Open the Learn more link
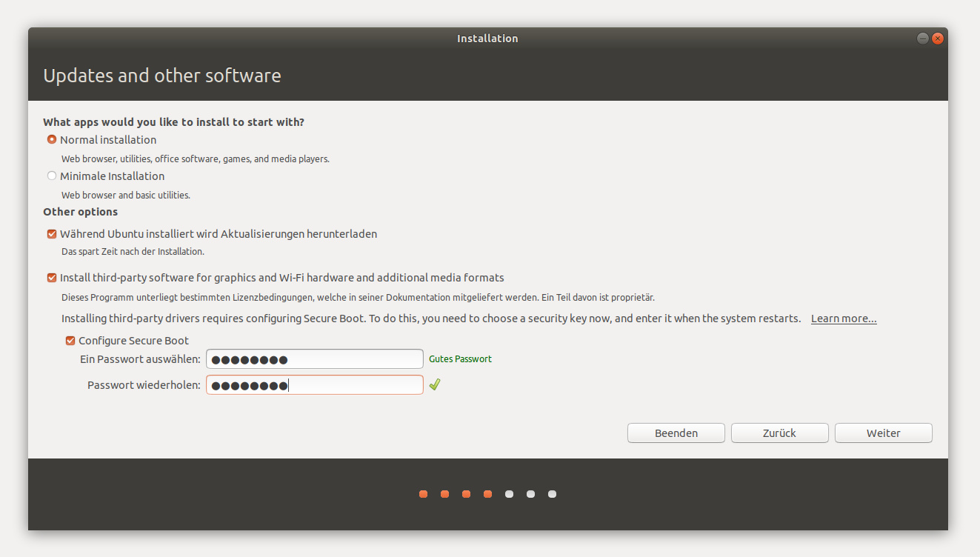 click(844, 318)
